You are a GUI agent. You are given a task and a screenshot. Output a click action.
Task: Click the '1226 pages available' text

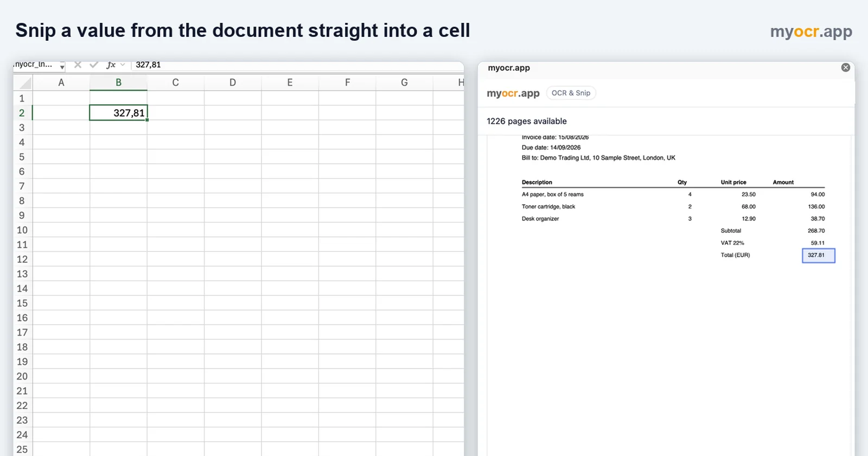coord(526,121)
